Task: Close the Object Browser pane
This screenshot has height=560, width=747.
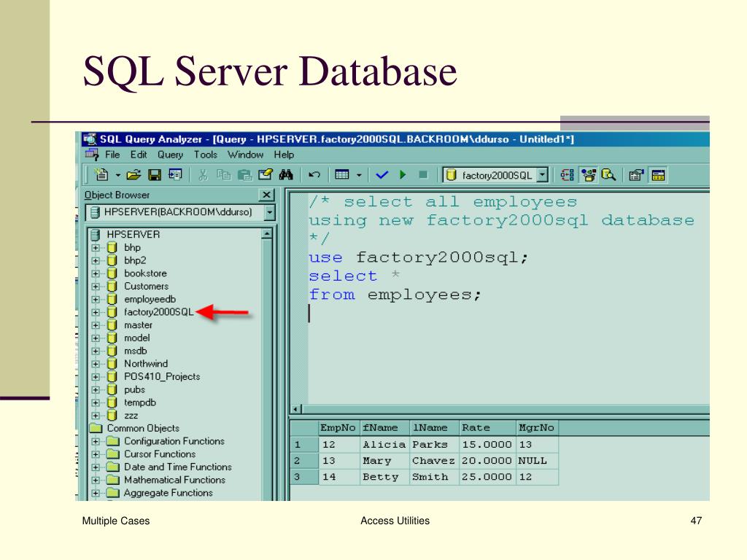Action: pos(266,195)
